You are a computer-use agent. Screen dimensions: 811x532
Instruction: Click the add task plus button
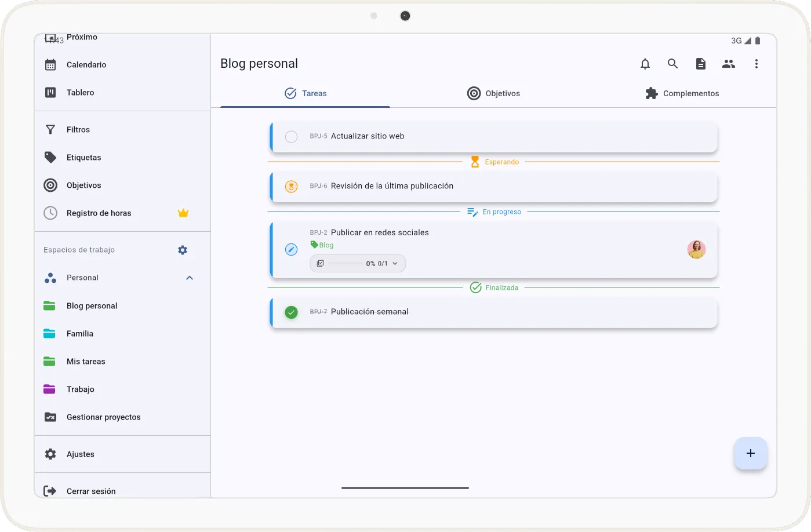(750, 453)
